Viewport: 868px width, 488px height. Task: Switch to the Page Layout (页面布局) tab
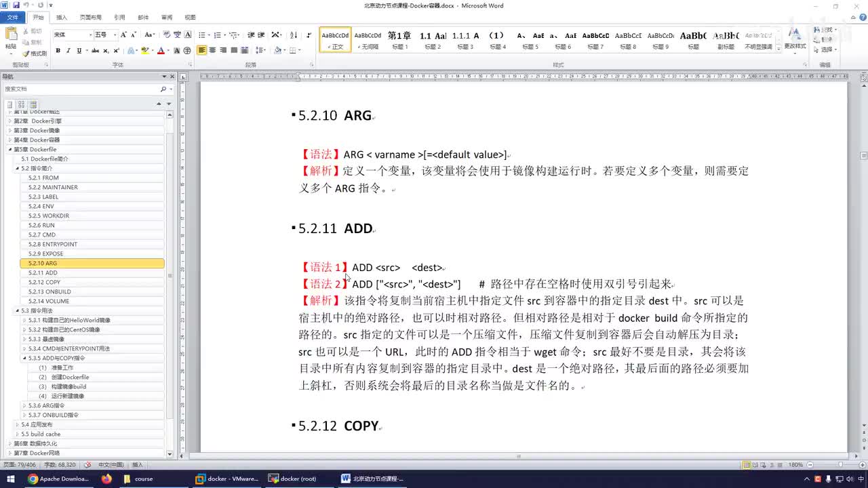coord(91,18)
